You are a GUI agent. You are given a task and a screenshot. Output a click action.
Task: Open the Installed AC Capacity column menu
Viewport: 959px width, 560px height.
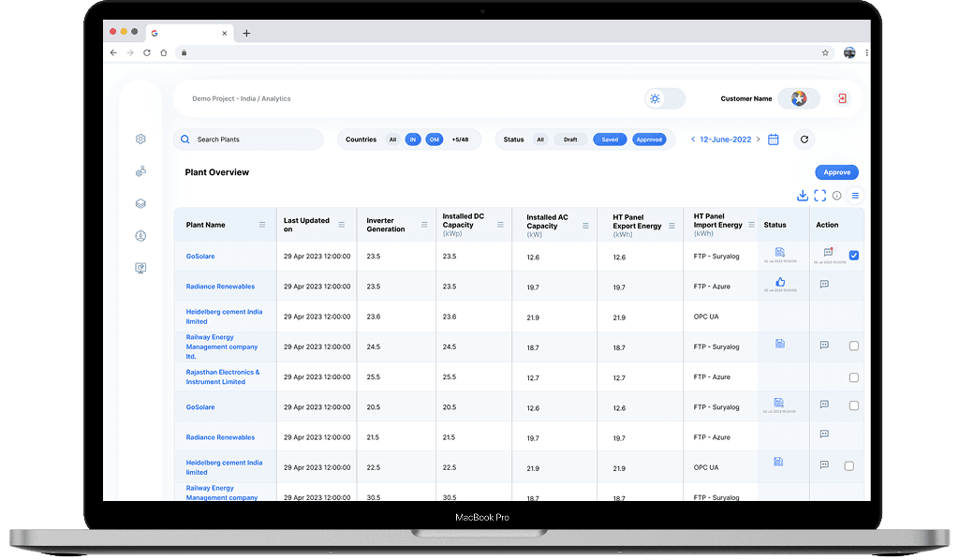(585, 226)
